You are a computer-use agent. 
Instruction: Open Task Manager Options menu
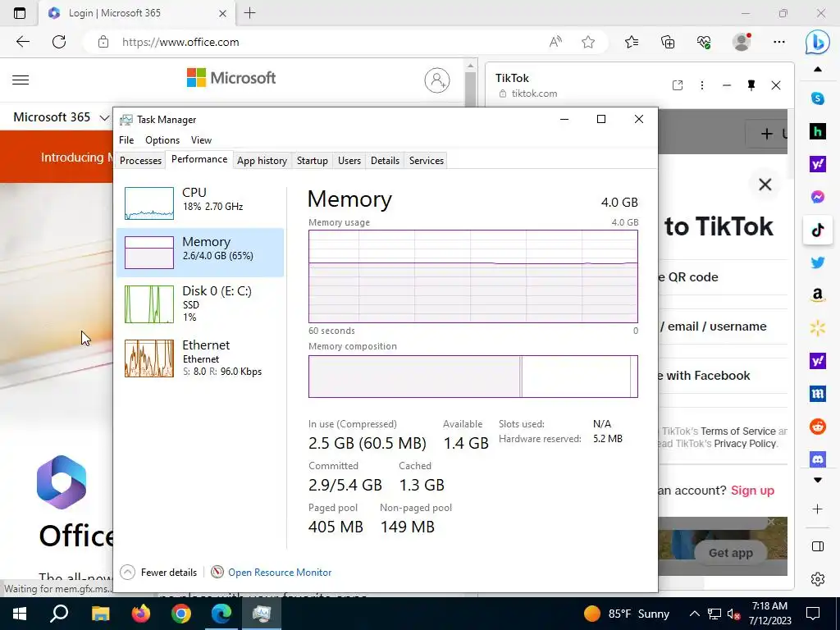point(162,139)
